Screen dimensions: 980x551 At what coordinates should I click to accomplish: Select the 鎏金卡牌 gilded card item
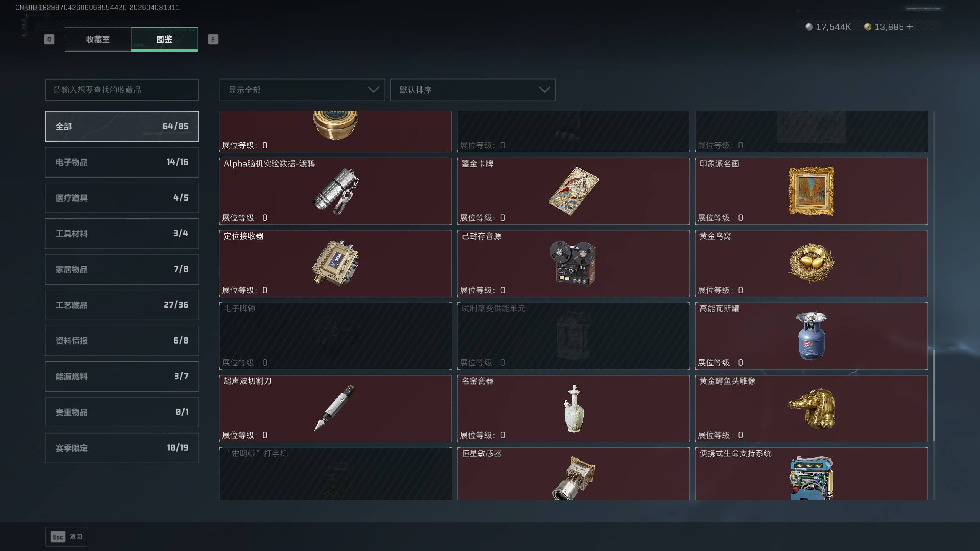pos(573,191)
